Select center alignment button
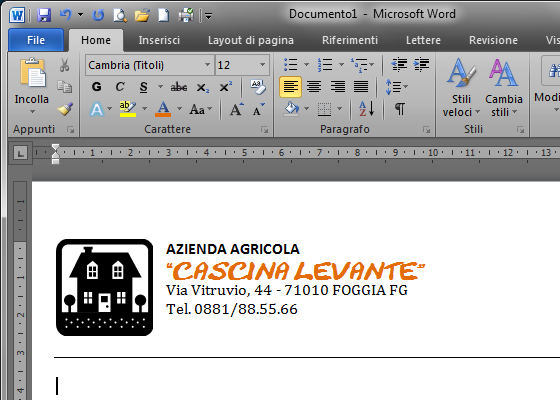 314,87
